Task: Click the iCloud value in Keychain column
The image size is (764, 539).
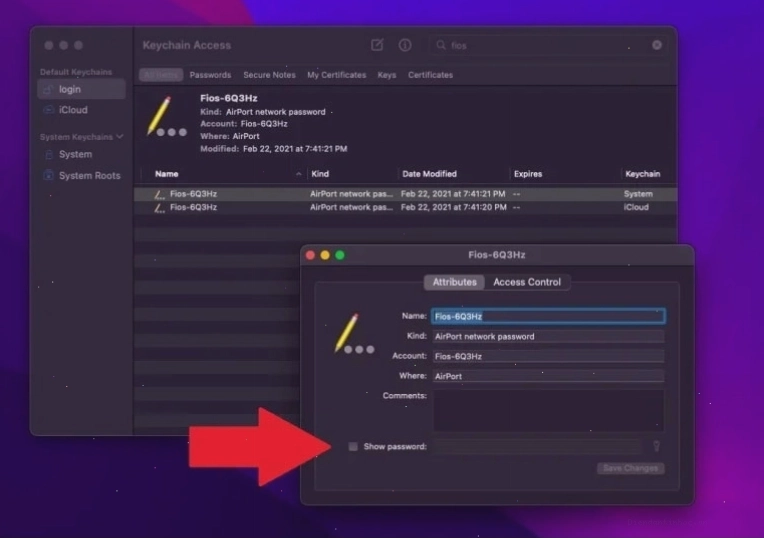Action: (x=636, y=208)
